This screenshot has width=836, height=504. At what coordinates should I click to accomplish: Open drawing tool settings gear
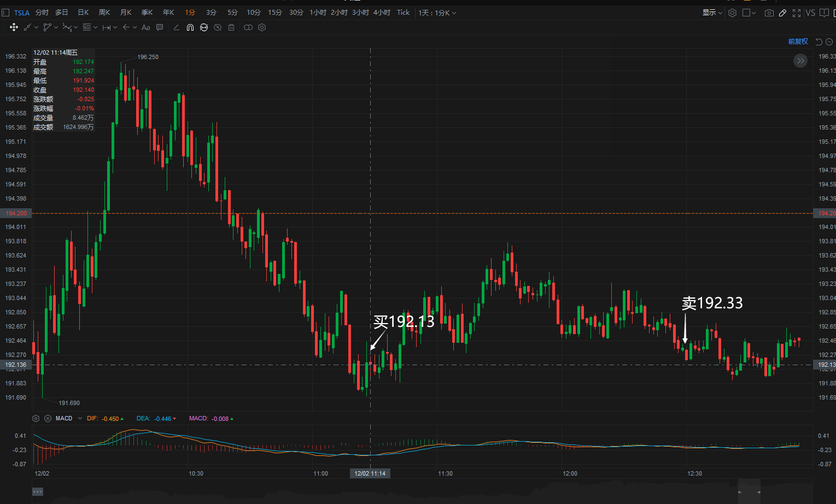pos(262,27)
